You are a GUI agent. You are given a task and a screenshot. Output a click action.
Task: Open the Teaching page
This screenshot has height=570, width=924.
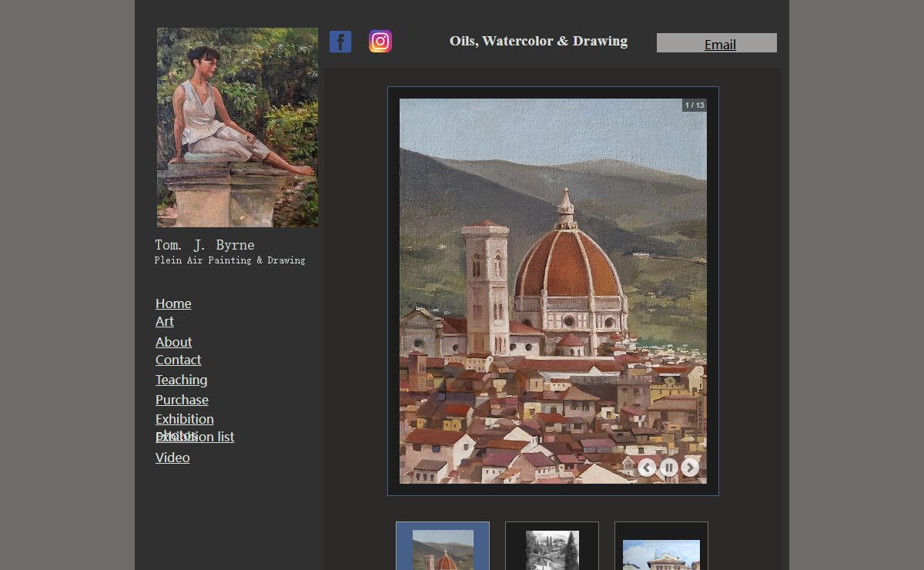181,380
